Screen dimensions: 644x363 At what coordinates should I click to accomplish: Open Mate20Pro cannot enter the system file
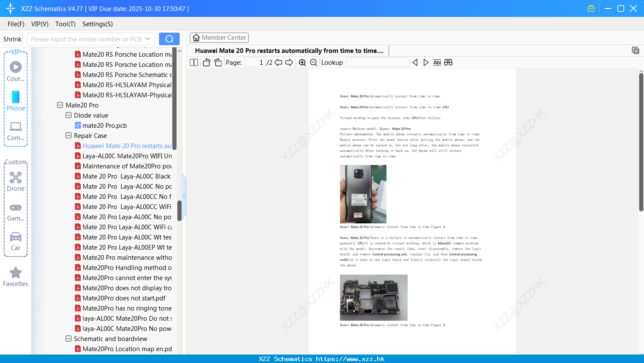[x=123, y=278]
